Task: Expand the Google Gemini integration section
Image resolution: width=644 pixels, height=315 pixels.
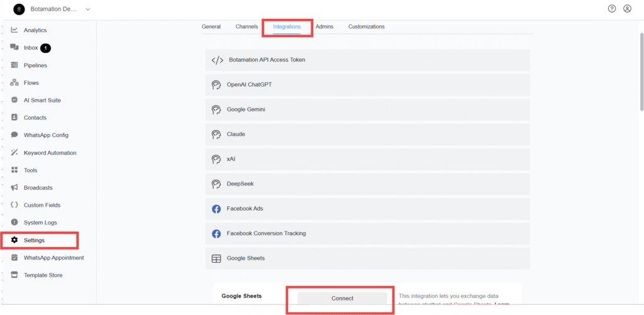Action: [x=367, y=109]
